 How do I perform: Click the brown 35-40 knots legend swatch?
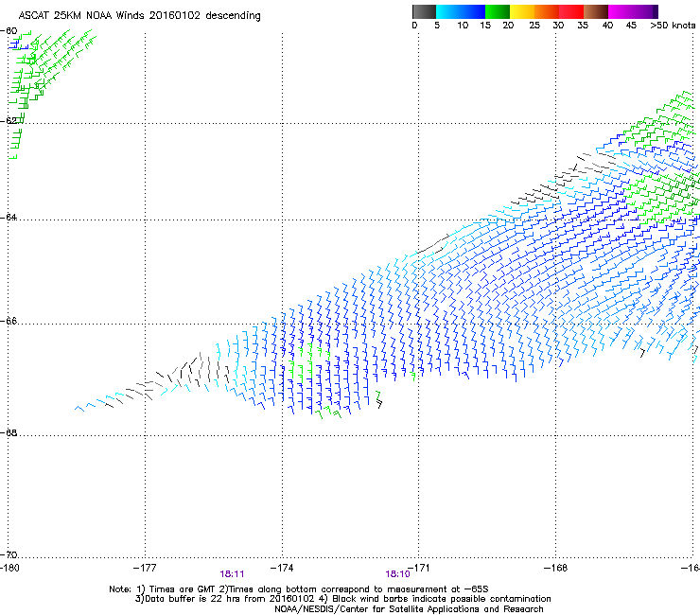pos(596,11)
